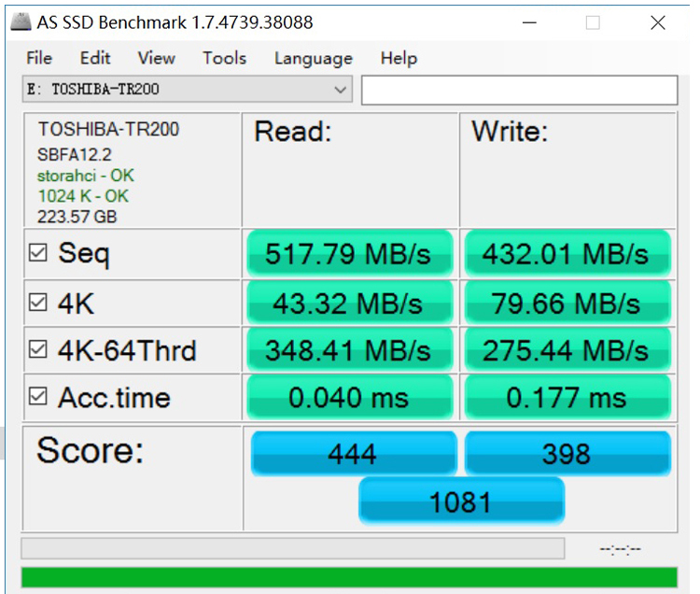Image resolution: width=700 pixels, height=594 pixels.
Task: Open the Tools menu
Action: click(224, 58)
